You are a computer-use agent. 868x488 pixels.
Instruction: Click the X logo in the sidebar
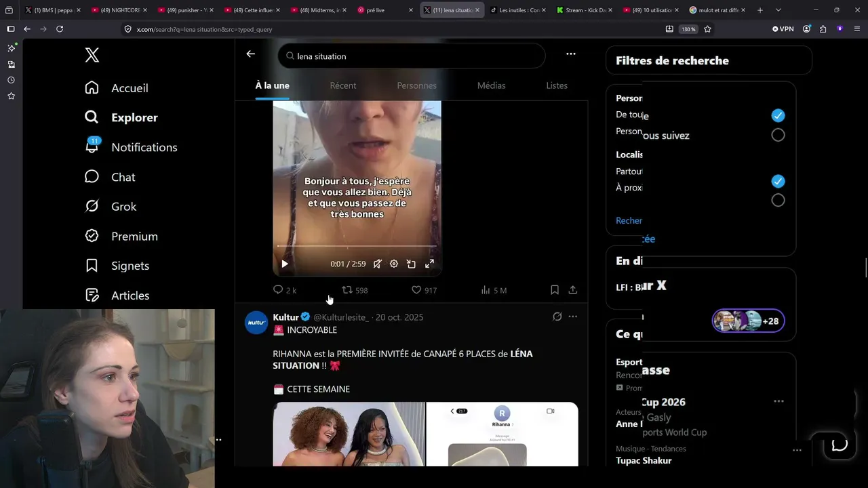tap(92, 56)
